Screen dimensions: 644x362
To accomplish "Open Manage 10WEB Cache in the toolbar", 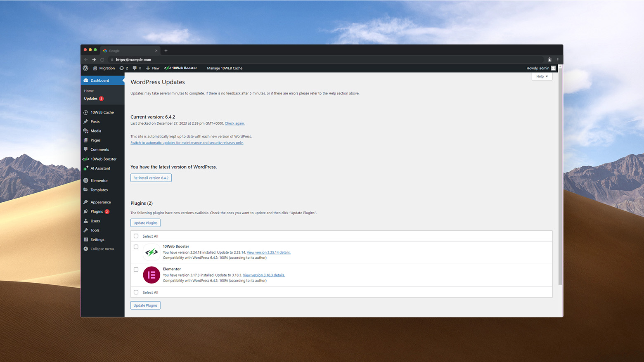I will point(225,68).
